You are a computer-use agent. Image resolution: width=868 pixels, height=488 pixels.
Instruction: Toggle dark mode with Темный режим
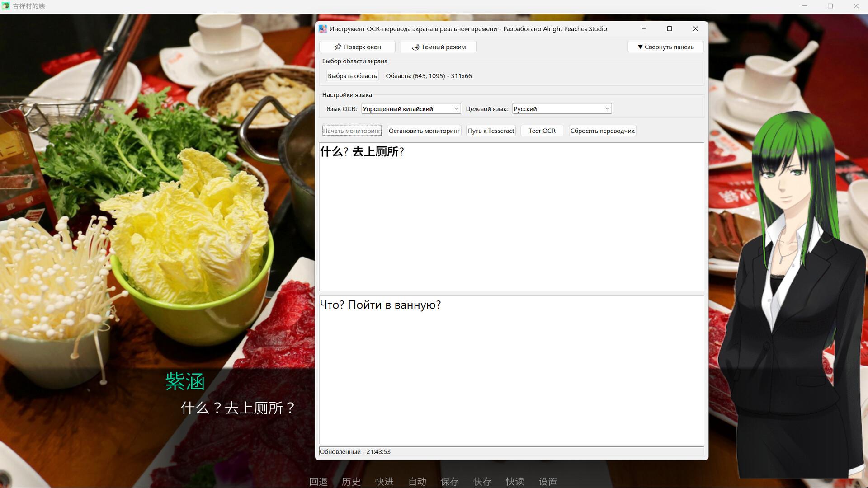tap(438, 47)
